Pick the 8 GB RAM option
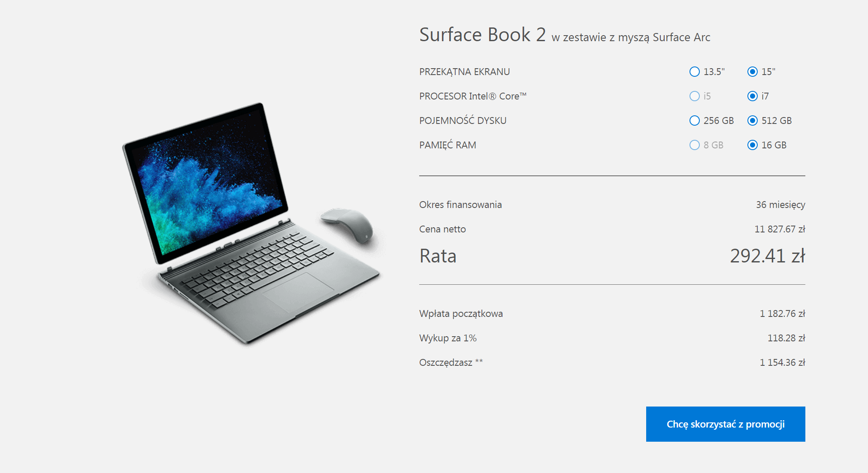Screen dimensions: 868x473 [695, 145]
